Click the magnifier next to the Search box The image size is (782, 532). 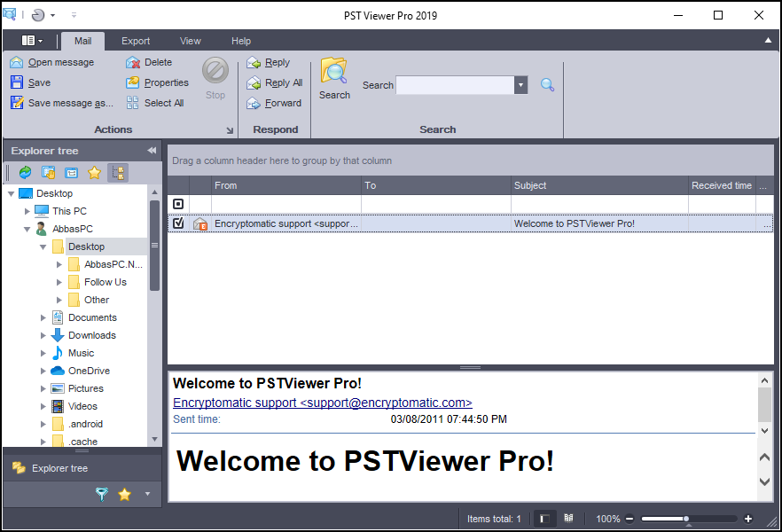coord(547,85)
